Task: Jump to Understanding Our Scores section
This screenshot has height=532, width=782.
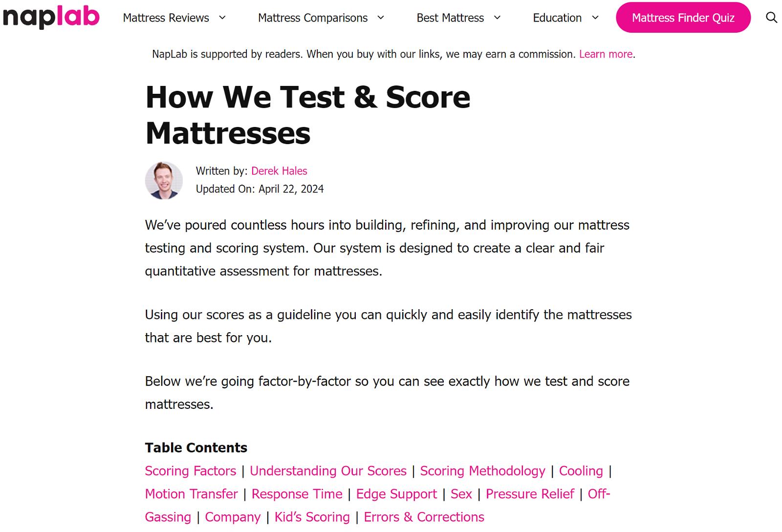Action: [328, 471]
